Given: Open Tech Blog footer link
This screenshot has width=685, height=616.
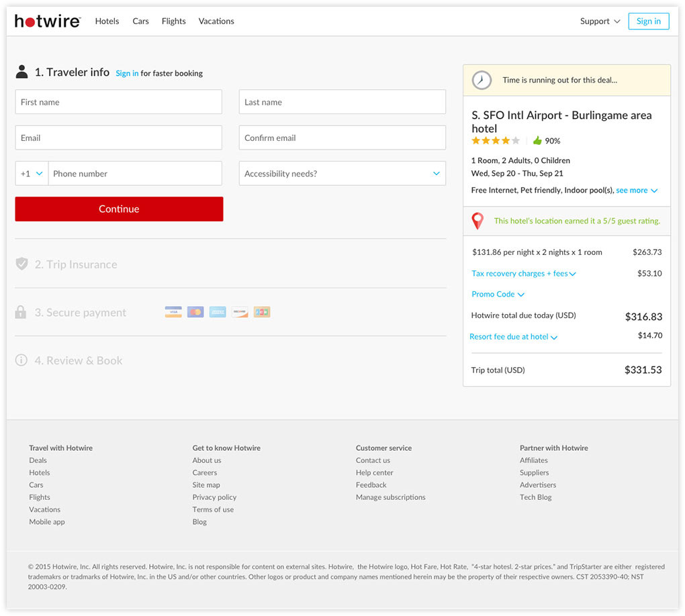Looking at the screenshot, I should point(536,497).
